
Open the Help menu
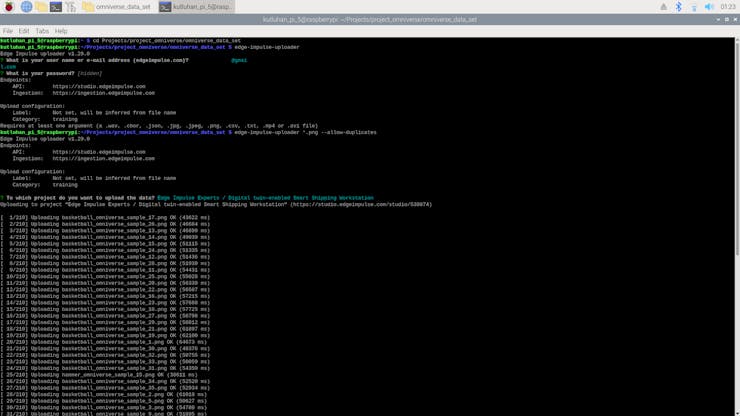[61, 31]
